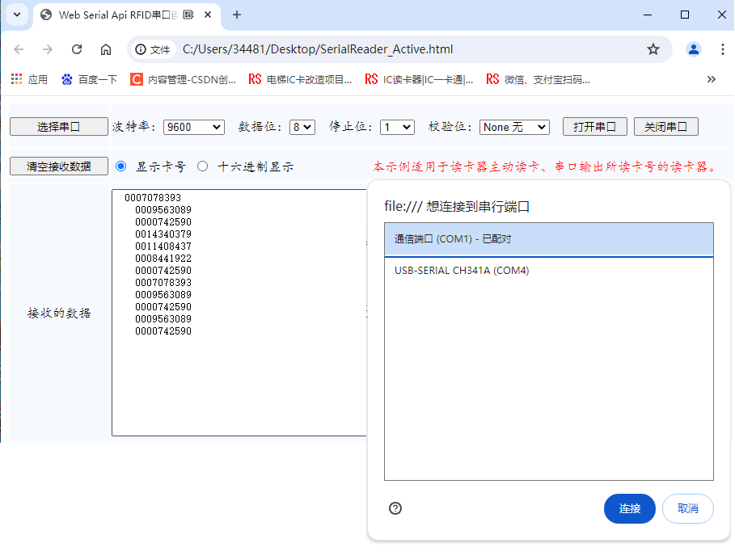Image resolution: width=735 pixels, height=560 pixels.
Task: Open the 应用 apps grid bookmark
Action: [x=29, y=79]
